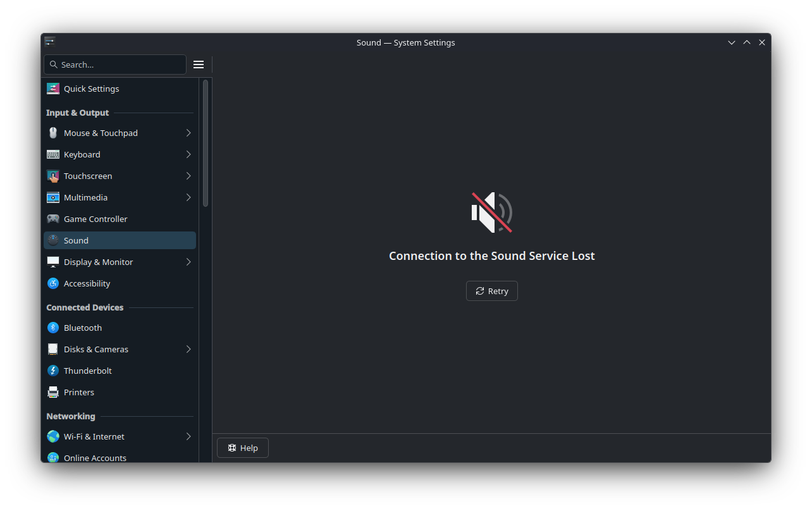812x511 pixels.
Task: Open Printers settings
Action: [x=120, y=392]
